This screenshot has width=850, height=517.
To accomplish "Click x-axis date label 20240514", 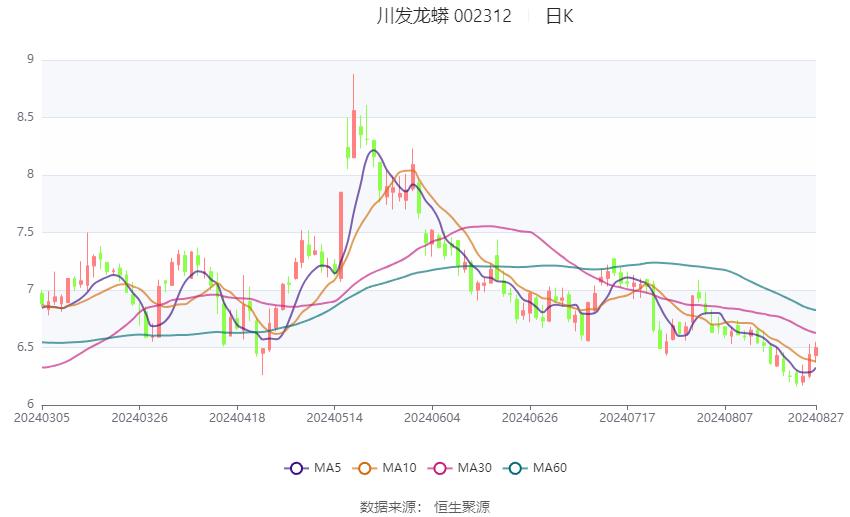I will click(x=334, y=418).
